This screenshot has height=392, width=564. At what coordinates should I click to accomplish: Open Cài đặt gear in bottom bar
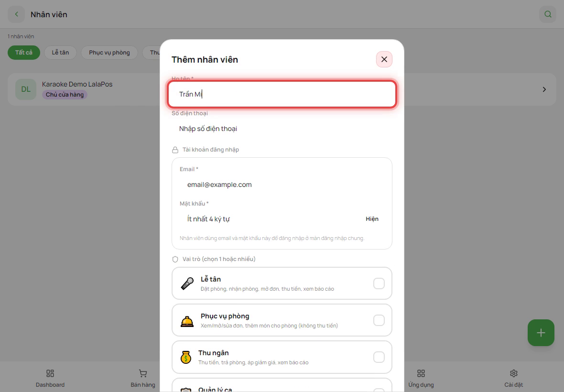514,378
